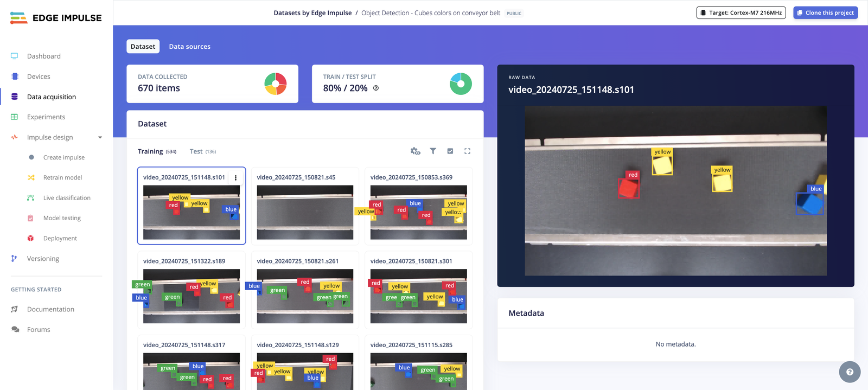Screen dimensions: 868x390
Task: Click the project title in breadcrumb
Action: 431,13
